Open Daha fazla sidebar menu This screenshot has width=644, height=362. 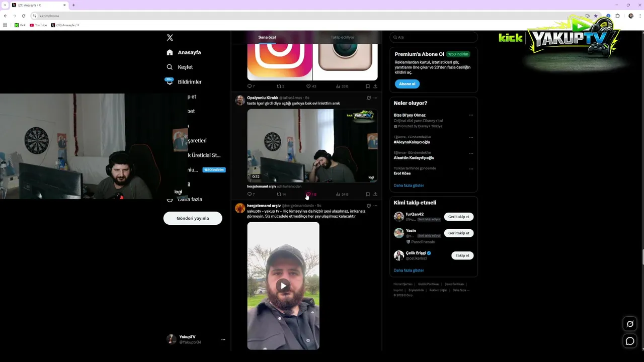pyautogui.click(x=184, y=199)
